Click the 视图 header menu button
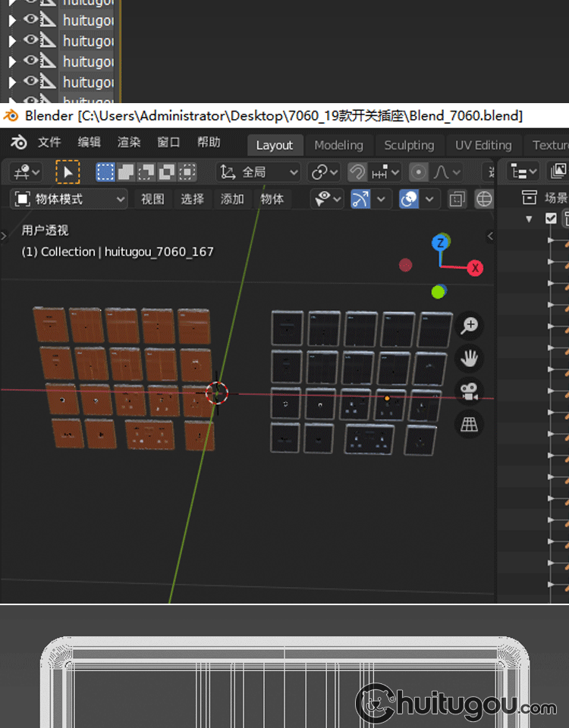Viewport: 569px width, 728px height. pyautogui.click(x=152, y=199)
